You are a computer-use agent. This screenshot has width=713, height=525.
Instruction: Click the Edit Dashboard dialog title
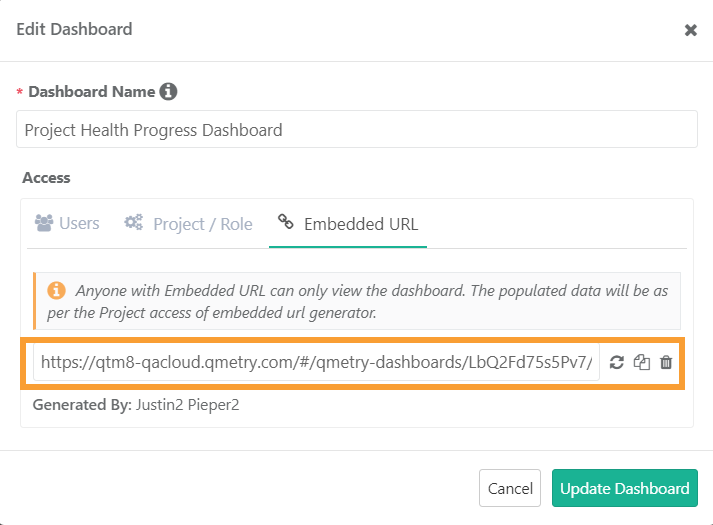74,29
